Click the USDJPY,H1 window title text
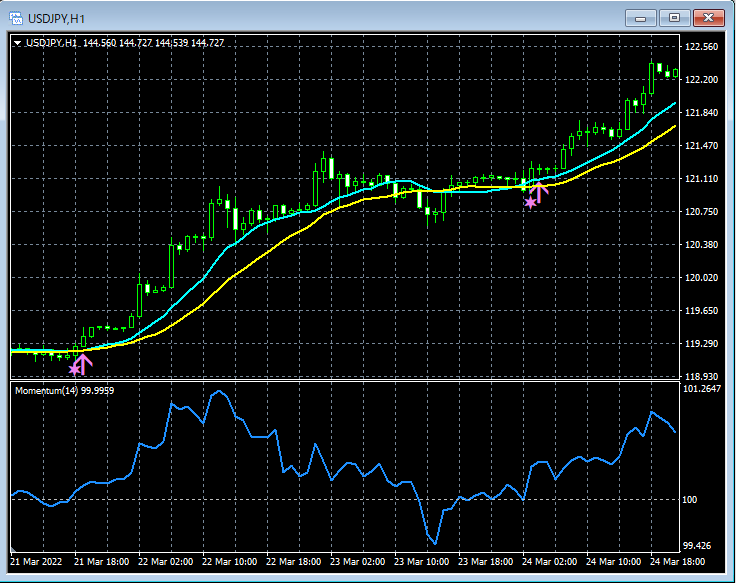 [56, 19]
